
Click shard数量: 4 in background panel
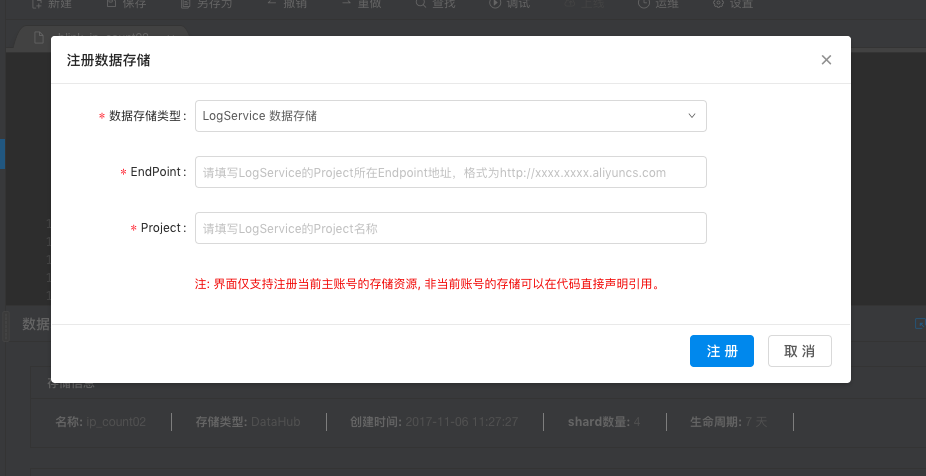pyautogui.click(x=604, y=422)
